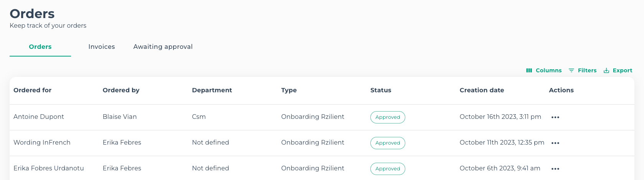The height and width of the screenshot is (180, 644).
Task: Click the Status column header
Action: pos(381,90)
